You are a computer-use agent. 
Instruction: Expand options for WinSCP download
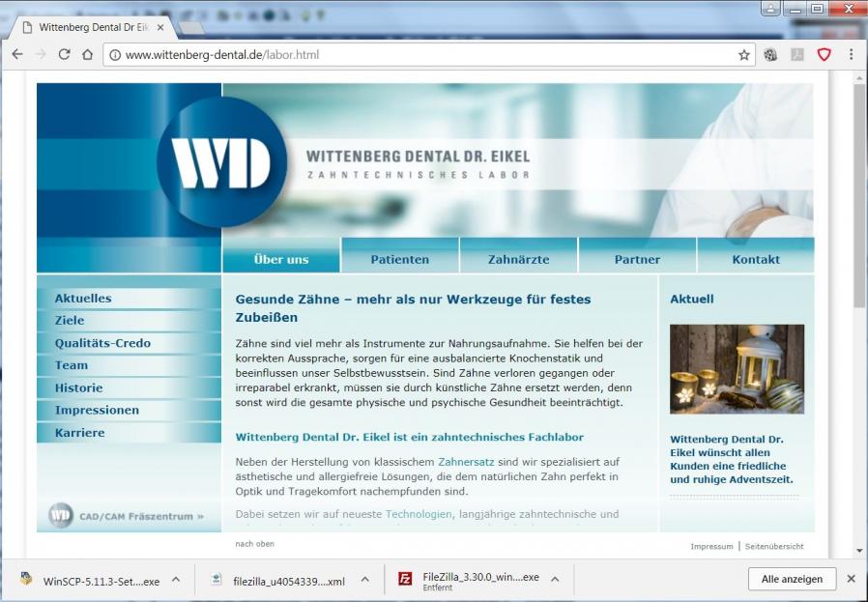pyautogui.click(x=176, y=580)
